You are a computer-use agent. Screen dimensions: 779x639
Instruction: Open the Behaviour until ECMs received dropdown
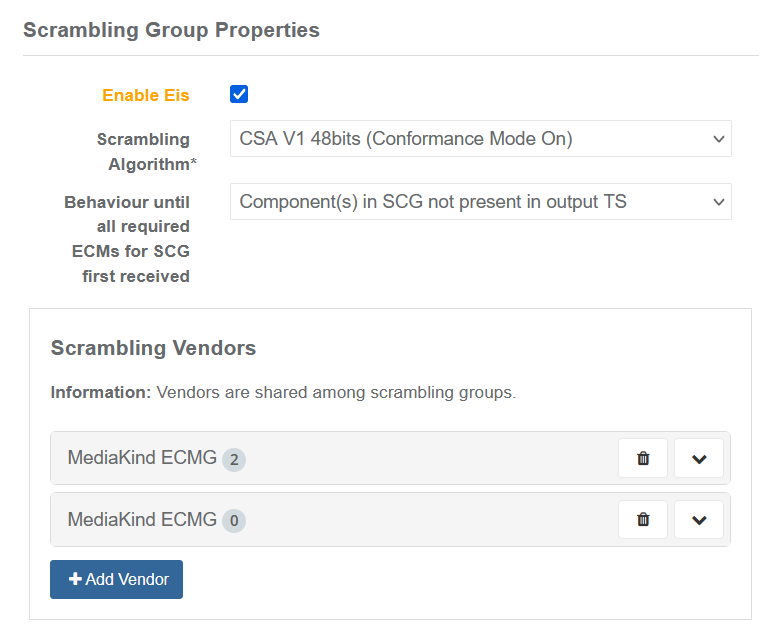click(x=480, y=202)
